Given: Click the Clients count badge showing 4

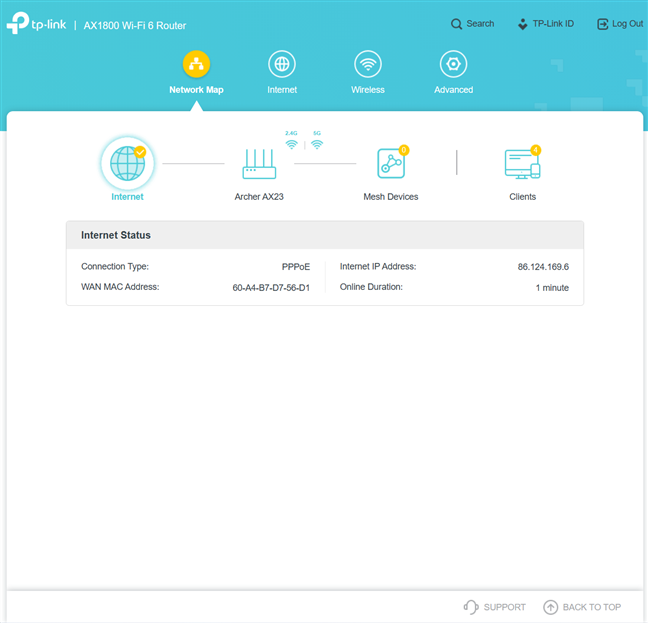Looking at the screenshot, I should coord(536,150).
